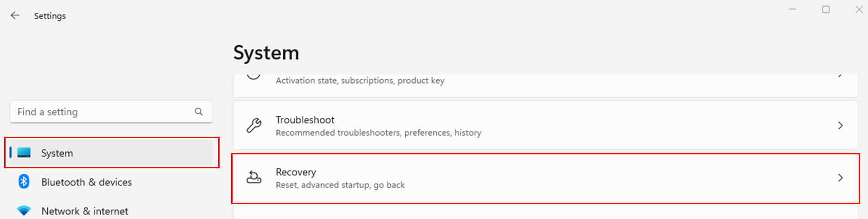Click the Troubleshoot wrench icon
The width and height of the screenshot is (868, 219).
tap(254, 126)
